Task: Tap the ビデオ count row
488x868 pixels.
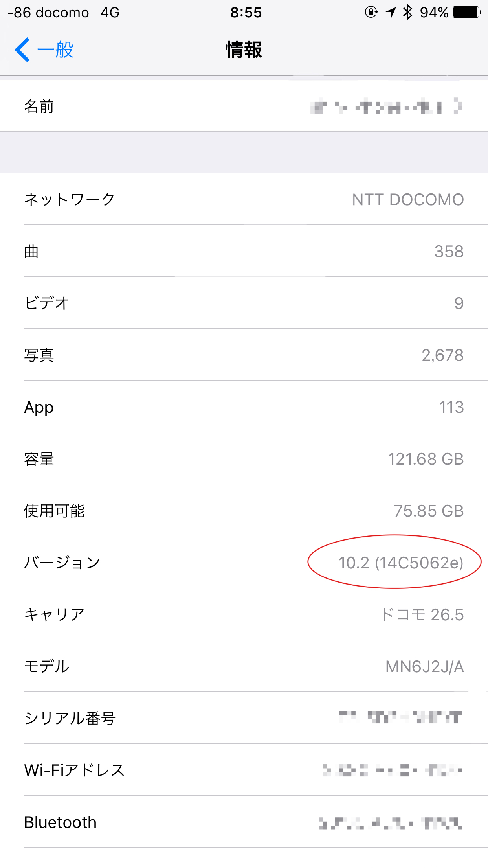Action: point(244,303)
